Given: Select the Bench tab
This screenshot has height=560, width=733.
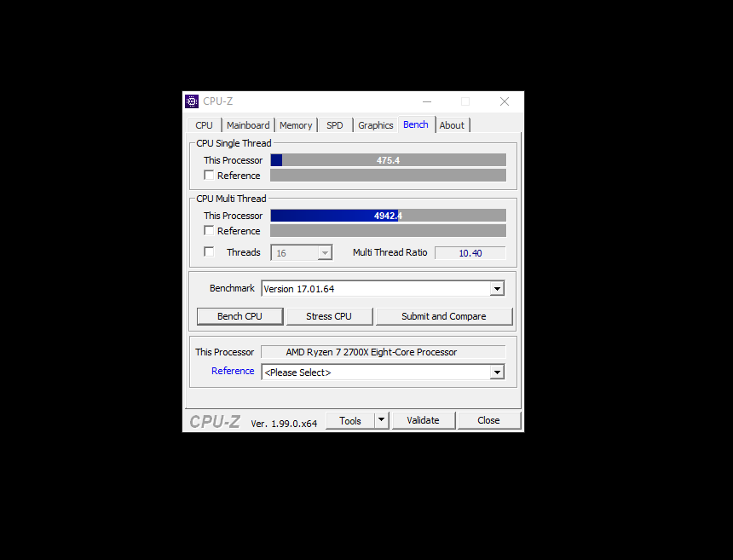Looking at the screenshot, I should (x=416, y=124).
